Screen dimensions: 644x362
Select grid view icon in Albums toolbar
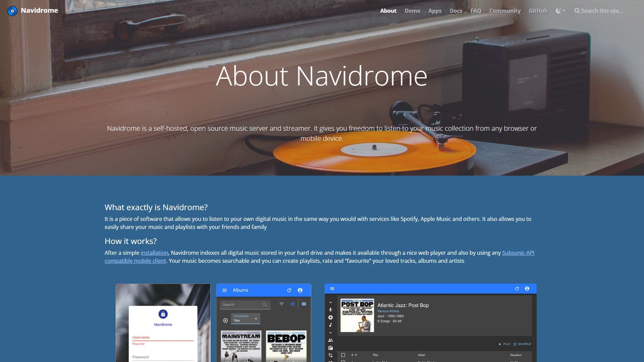point(304,304)
